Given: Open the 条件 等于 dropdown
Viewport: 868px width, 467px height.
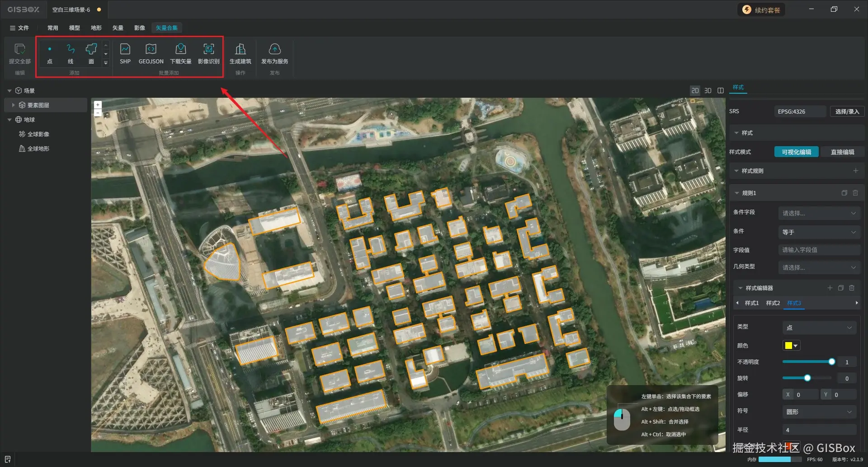Looking at the screenshot, I should tap(819, 232).
